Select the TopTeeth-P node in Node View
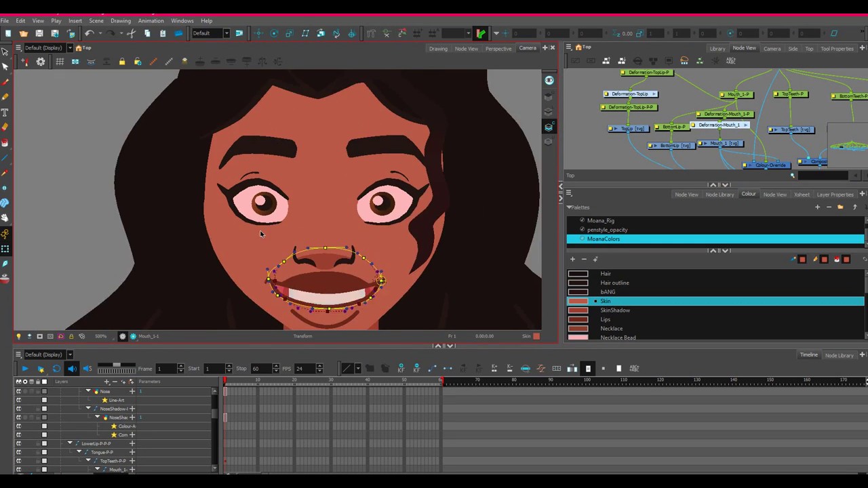This screenshot has height=488, width=868. tap(791, 94)
